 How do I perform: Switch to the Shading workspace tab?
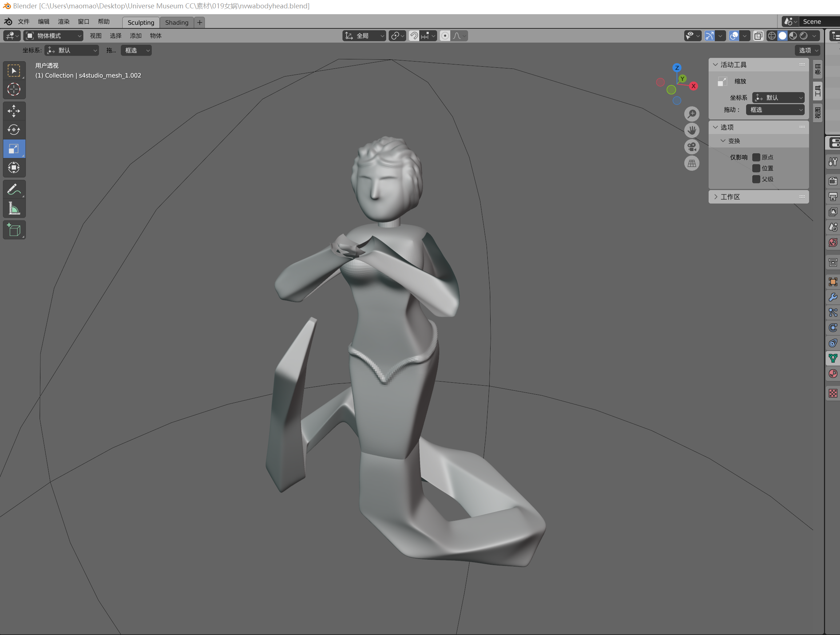[x=177, y=23]
